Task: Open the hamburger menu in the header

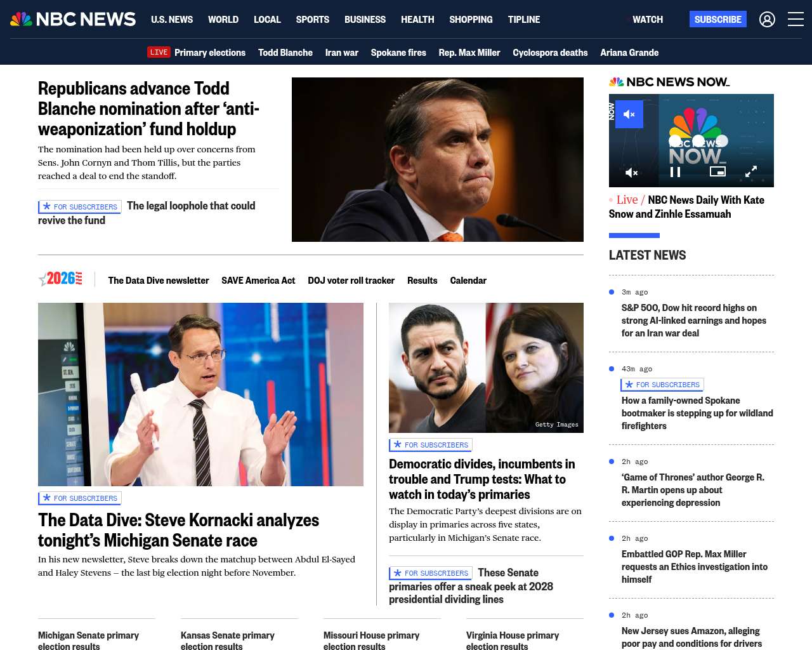Action: (796, 20)
